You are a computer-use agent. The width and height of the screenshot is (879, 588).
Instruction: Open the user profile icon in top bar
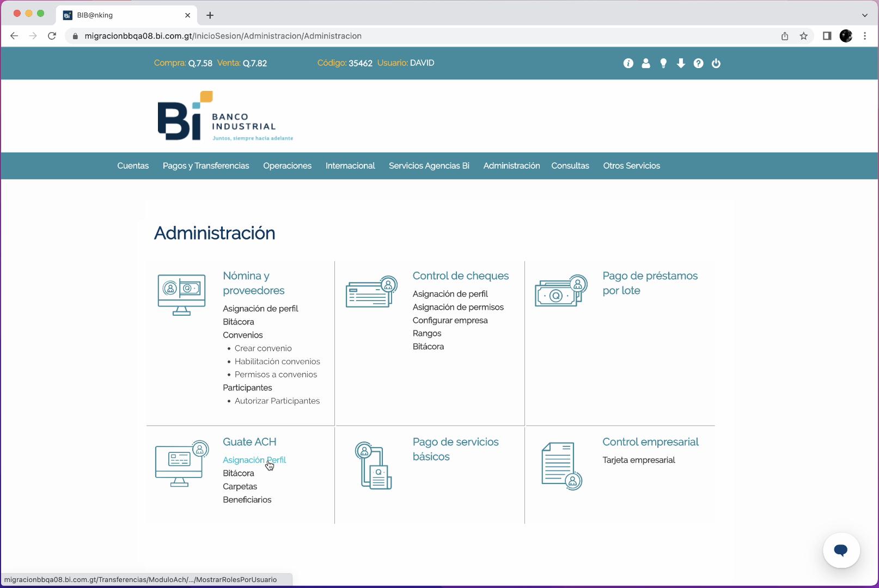646,63
